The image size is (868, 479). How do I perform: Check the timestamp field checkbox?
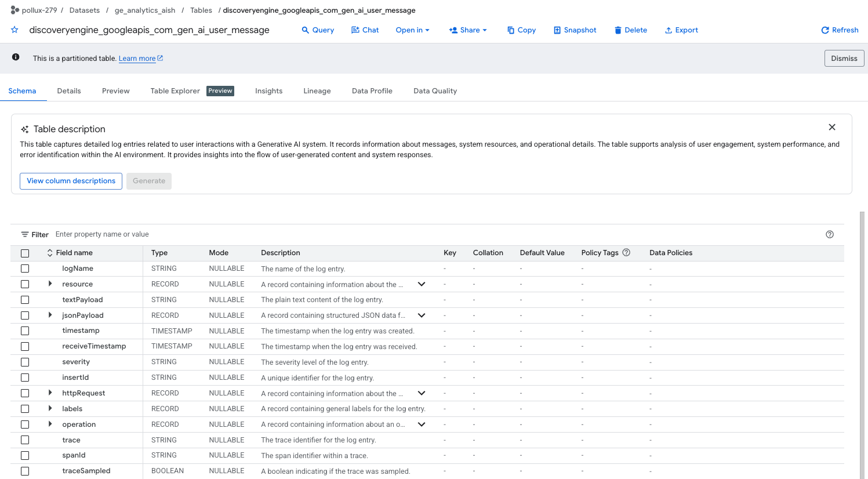pos(25,331)
